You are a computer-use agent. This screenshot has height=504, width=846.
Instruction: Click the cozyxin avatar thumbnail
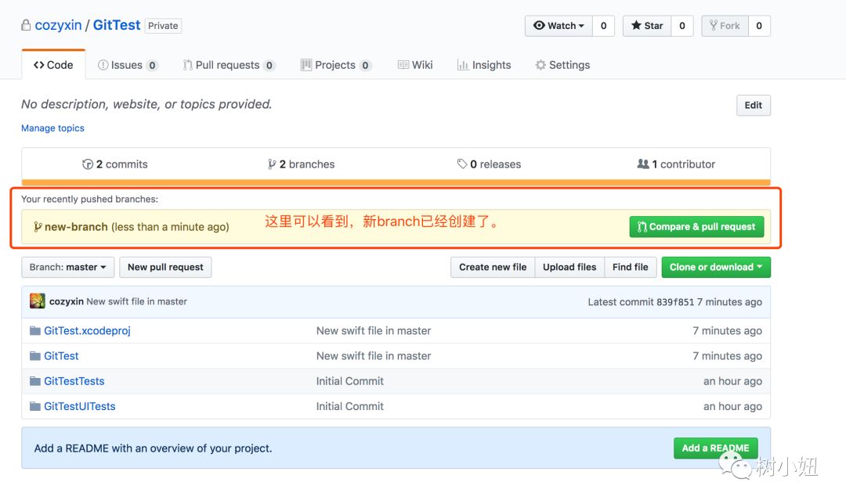pyautogui.click(x=38, y=301)
